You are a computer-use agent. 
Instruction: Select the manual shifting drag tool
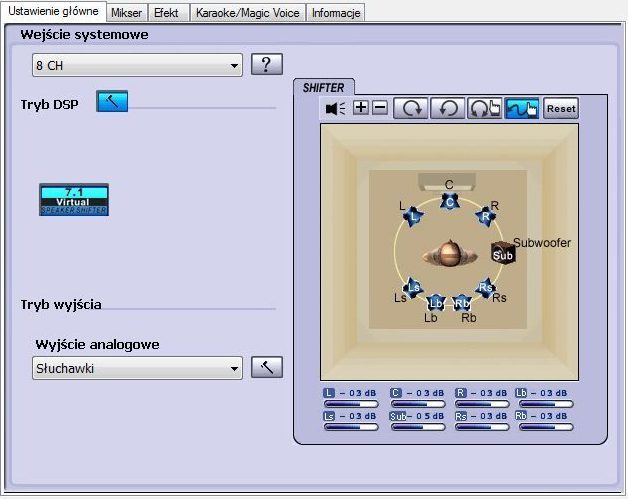521,108
